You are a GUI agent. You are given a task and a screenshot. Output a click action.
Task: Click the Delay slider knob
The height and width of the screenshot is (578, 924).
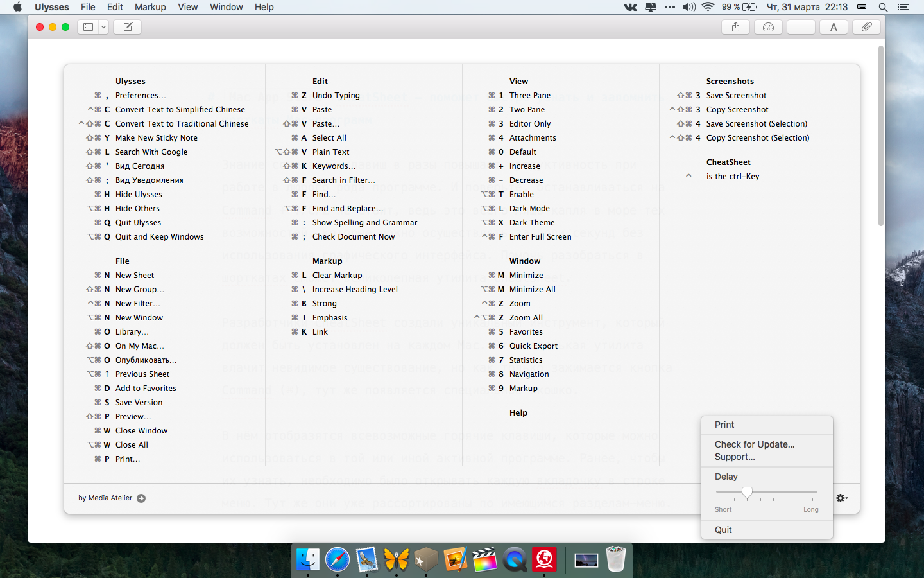coord(747,493)
